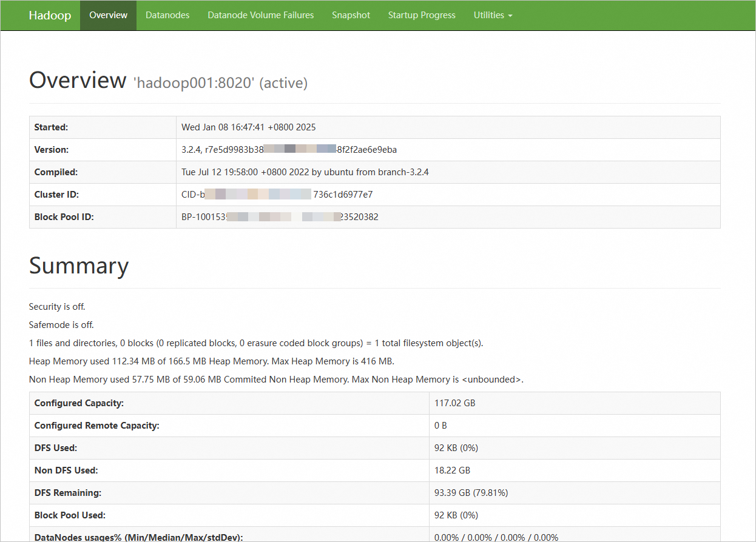
Task: Click the Non Heap Memory used line
Action: tap(276, 380)
